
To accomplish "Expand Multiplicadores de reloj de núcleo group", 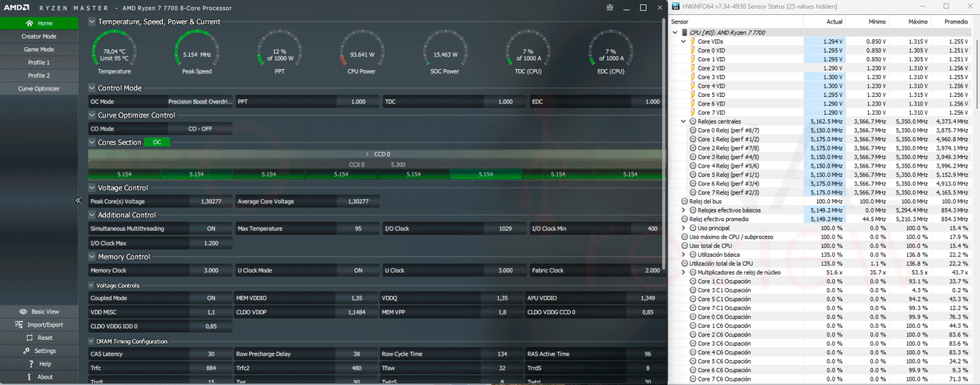I will pos(683,272).
